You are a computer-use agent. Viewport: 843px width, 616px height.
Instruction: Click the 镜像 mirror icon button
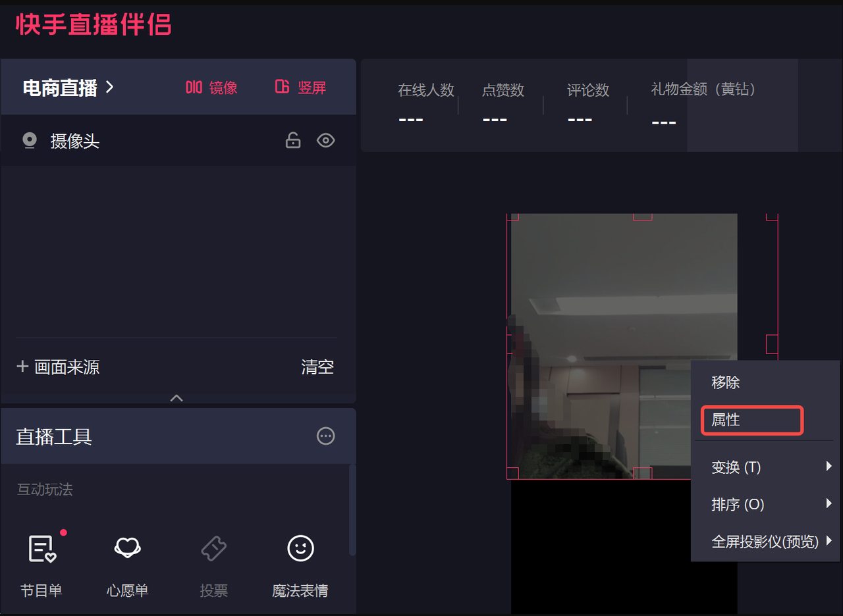pos(194,88)
